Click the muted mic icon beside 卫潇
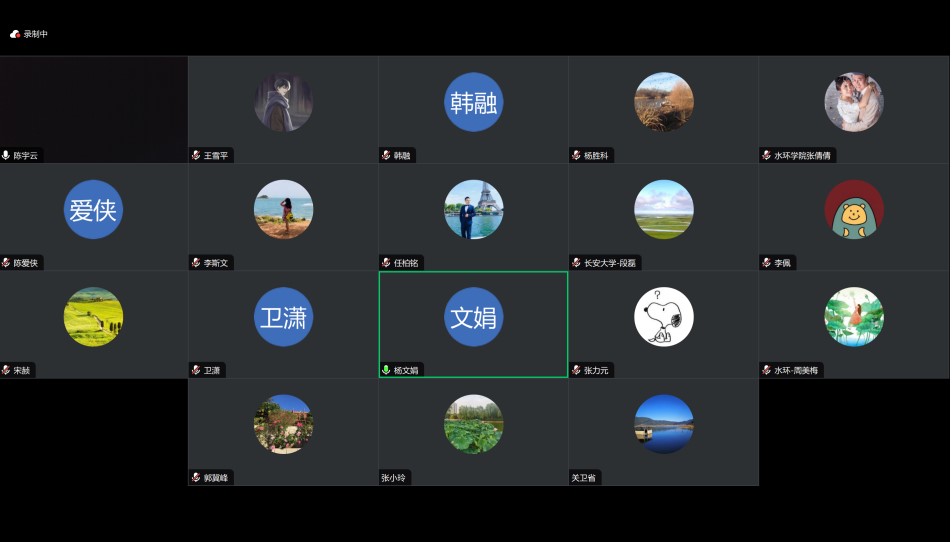This screenshot has width=952, height=542. [x=196, y=370]
